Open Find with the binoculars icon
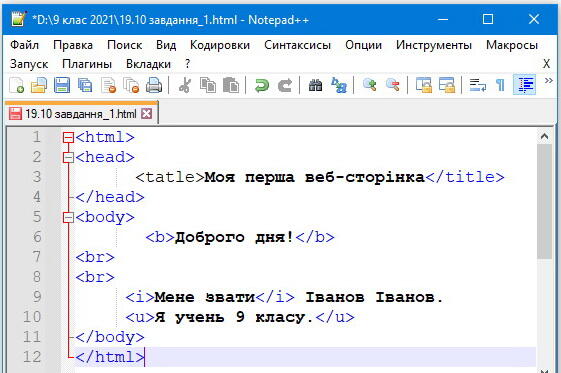561x373 pixels. (316, 85)
